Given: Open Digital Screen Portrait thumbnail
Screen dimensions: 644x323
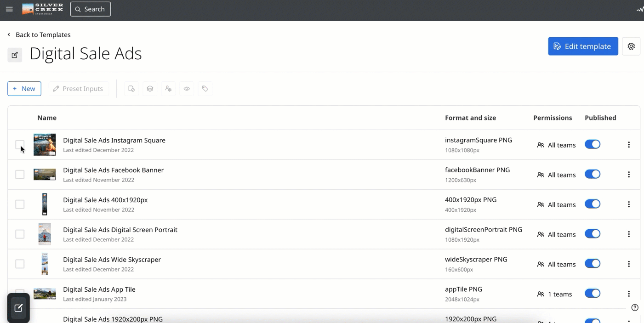Looking at the screenshot, I should (45, 234).
